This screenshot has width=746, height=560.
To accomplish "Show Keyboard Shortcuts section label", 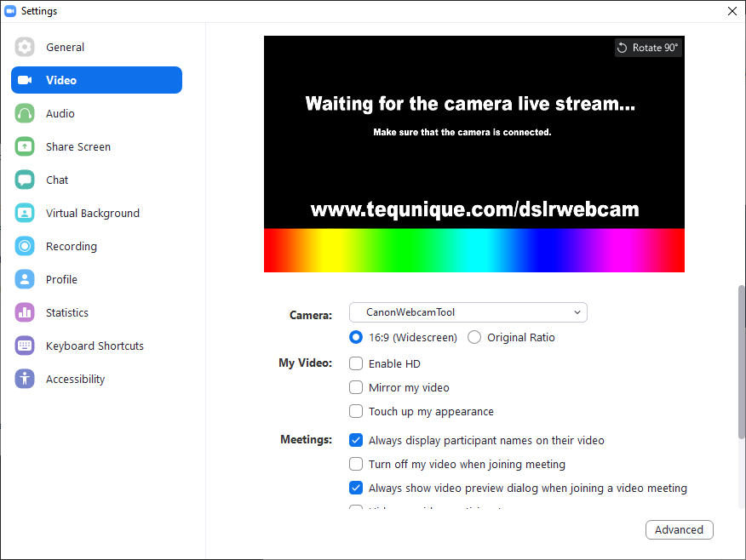I will pos(95,346).
